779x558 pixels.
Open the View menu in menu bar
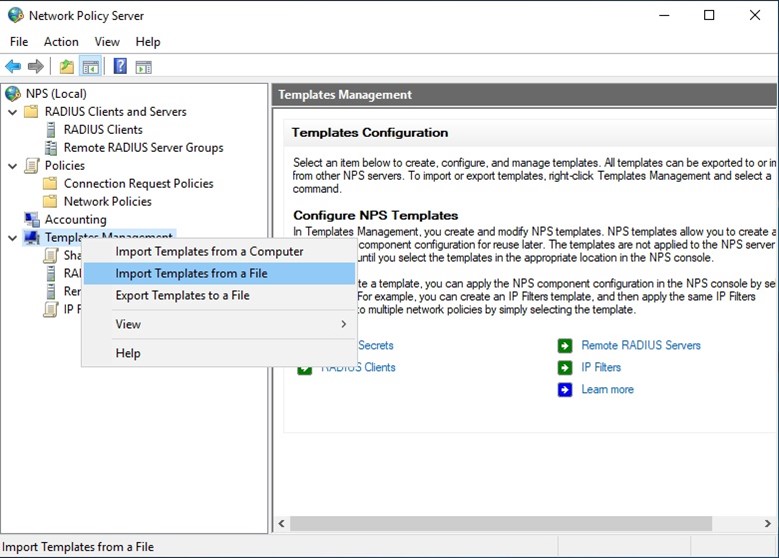click(107, 42)
